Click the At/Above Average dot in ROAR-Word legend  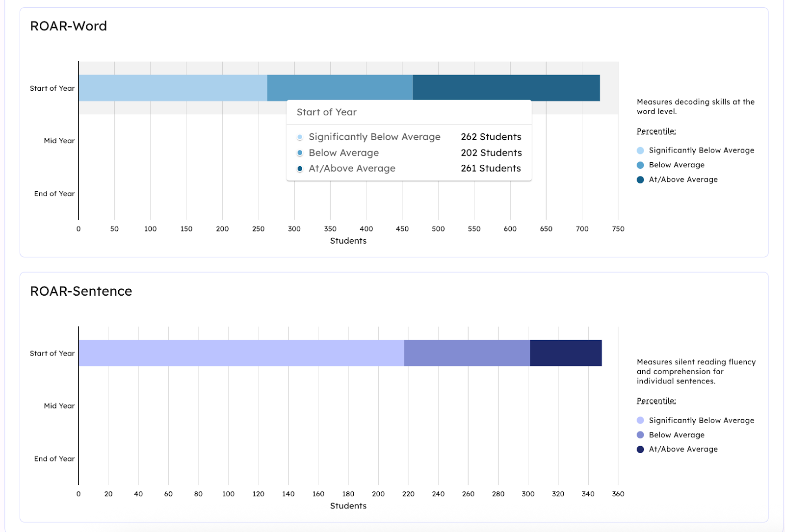pos(640,180)
